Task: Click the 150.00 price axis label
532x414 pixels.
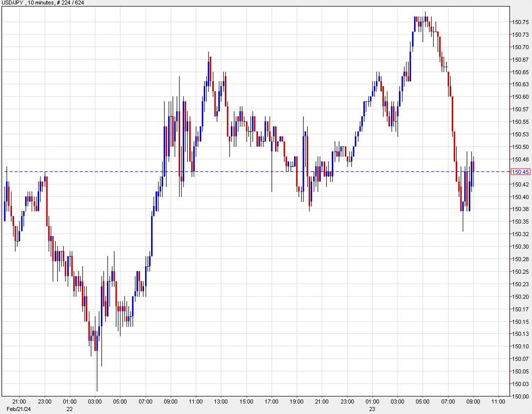Action: [x=521, y=396]
